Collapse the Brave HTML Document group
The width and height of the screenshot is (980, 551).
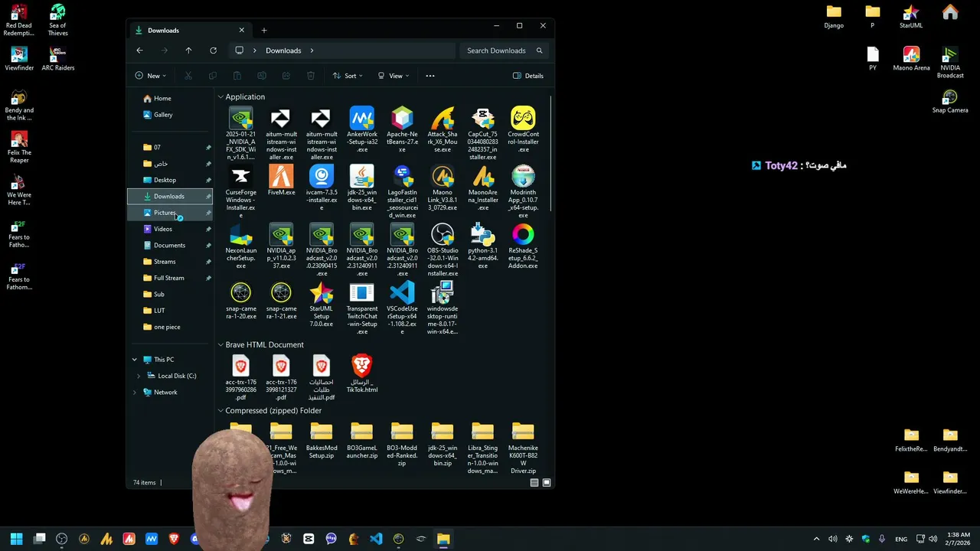pos(220,345)
